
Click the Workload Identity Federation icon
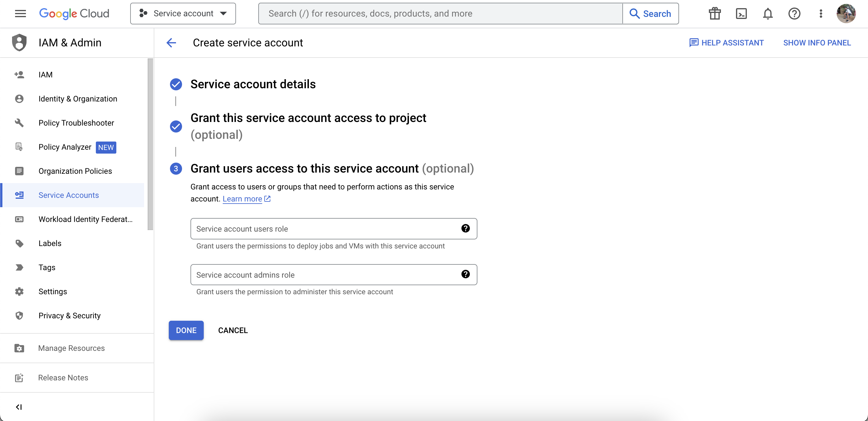click(19, 219)
